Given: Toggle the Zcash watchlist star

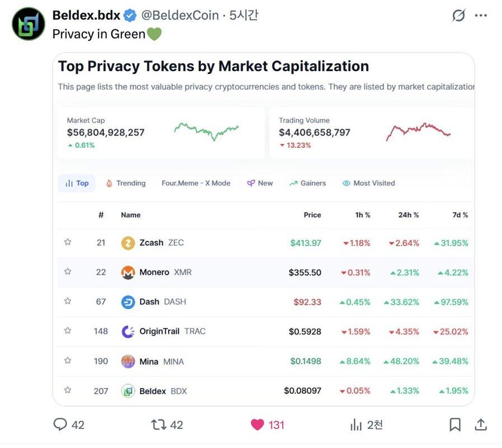Looking at the screenshot, I should (68, 242).
